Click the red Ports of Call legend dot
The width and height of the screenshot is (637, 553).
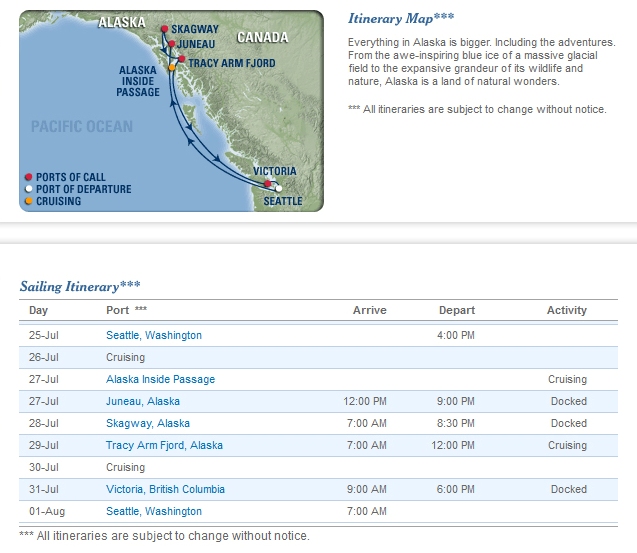[x=28, y=177]
